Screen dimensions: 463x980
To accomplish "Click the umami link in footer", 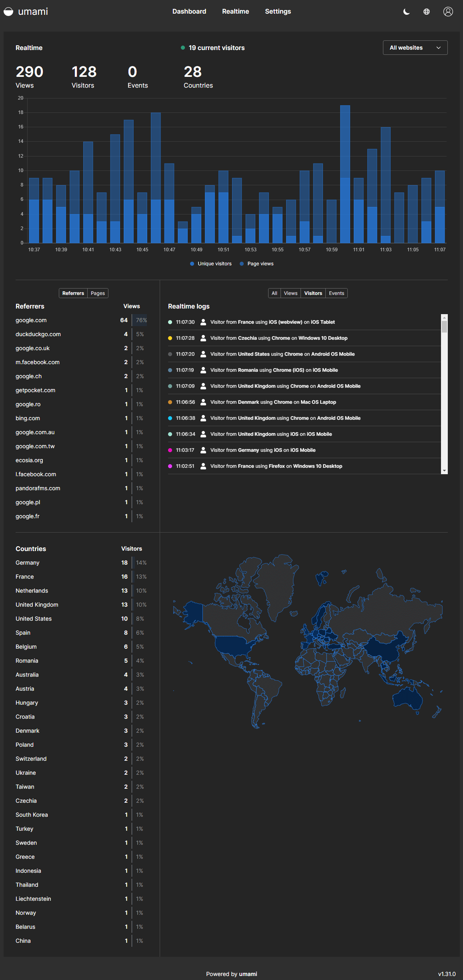I will click(x=248, y=974).
